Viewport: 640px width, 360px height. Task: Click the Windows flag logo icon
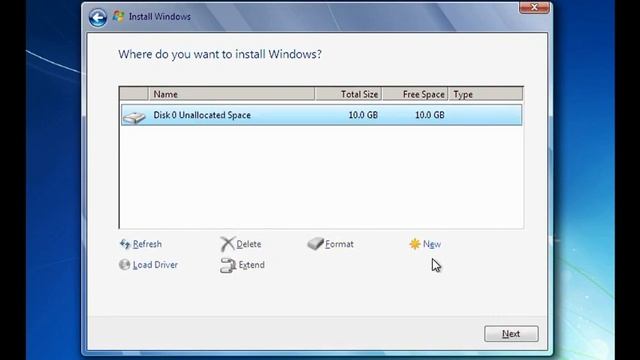pyautogui.click(x=118, y=16)
